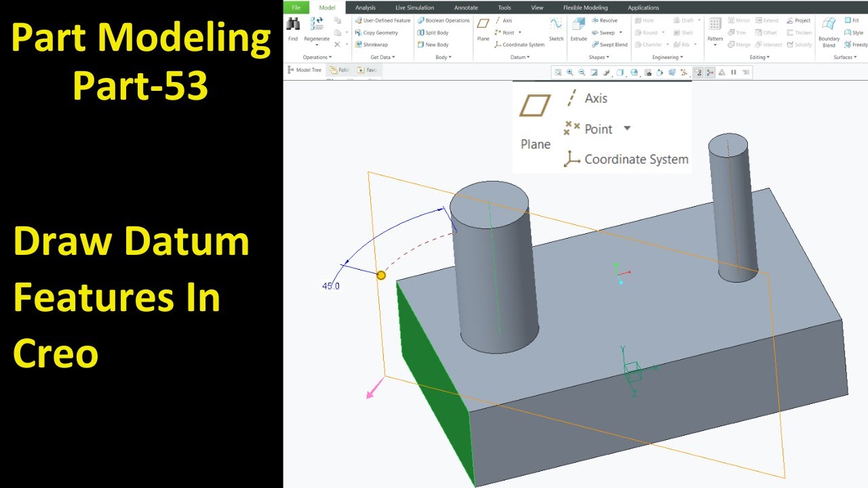The height and width of the screenshot is (488, 868).
Task: Open the Pattern dropdown arrow
Action: (x=715, y=45)
